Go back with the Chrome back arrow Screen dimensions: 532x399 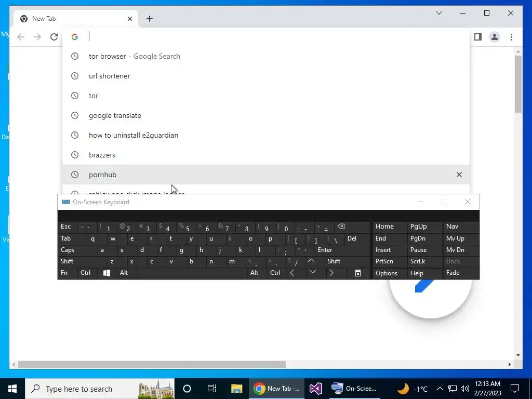(x=21, y=37)
